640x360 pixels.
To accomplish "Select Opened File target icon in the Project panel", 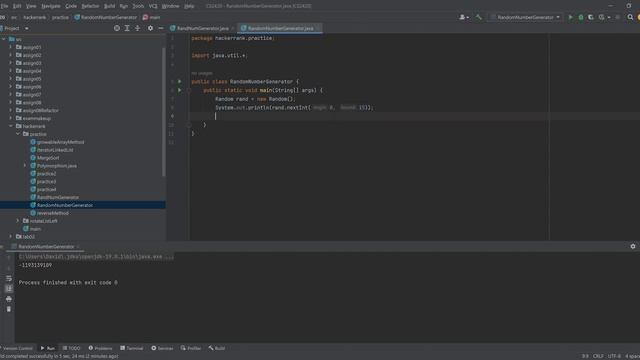I will [x=117, y=28].
